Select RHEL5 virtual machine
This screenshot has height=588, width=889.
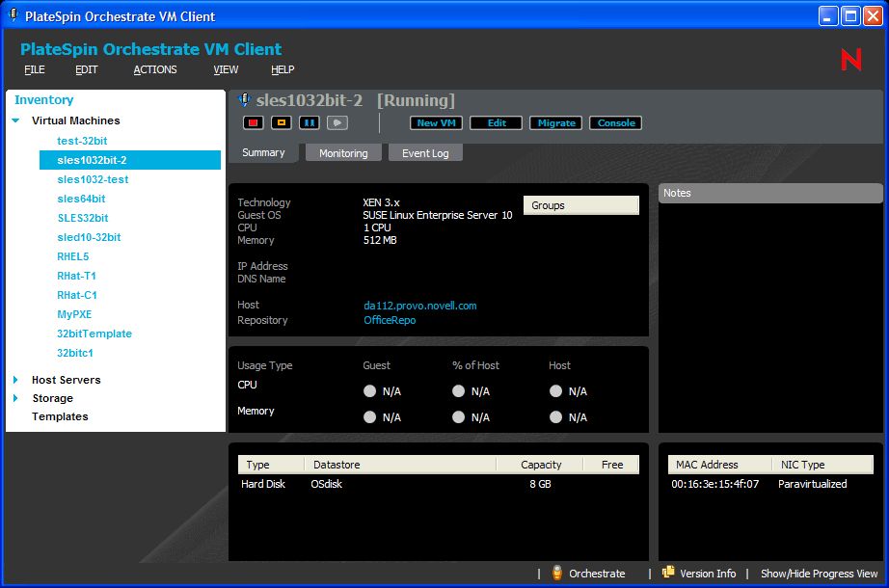73,256
